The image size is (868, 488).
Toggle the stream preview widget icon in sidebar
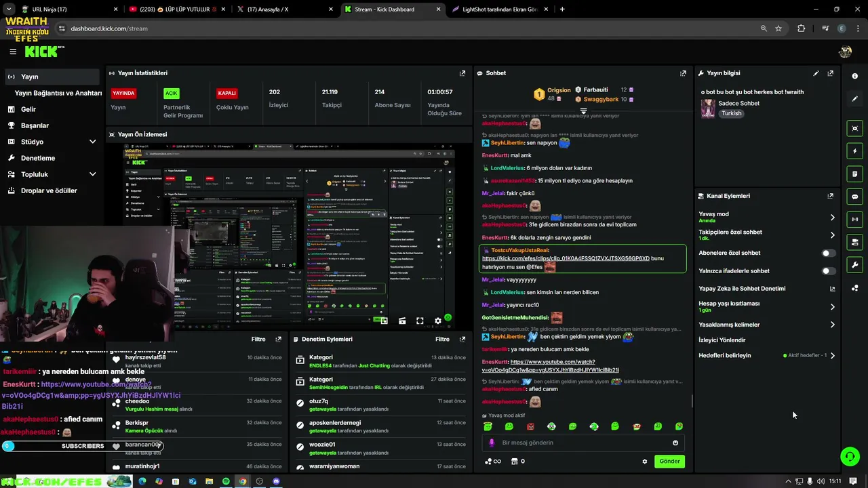(854, 128)
